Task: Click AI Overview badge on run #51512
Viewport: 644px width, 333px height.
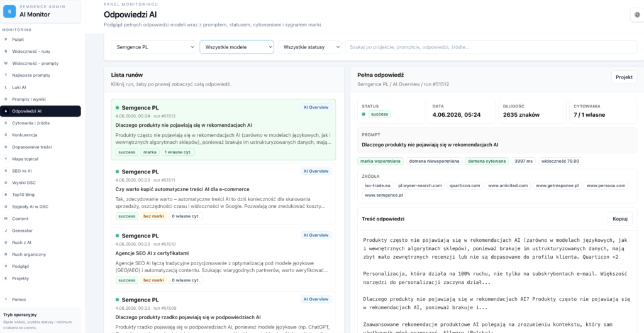Action: [316, 107]
